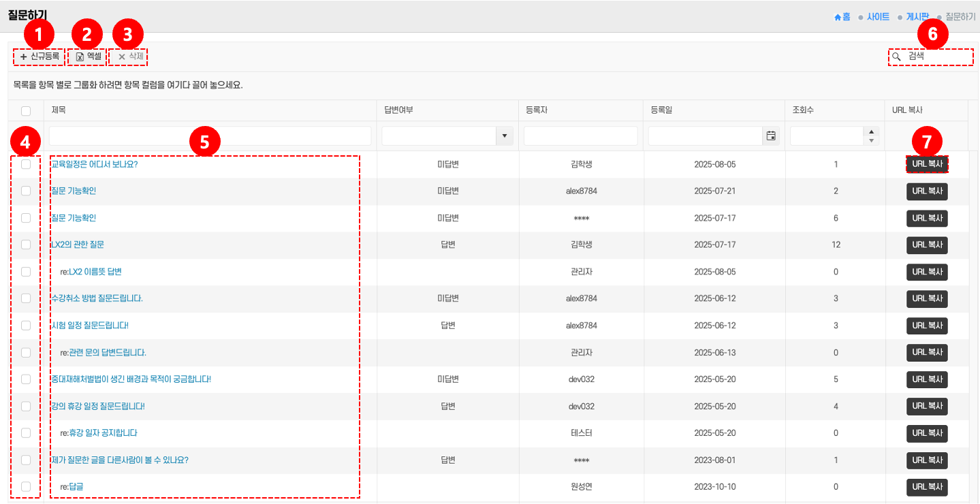The image size is (980, 504).
Task: Open the 답변여부 filter dropdown
Action: [x=504, y=136]
